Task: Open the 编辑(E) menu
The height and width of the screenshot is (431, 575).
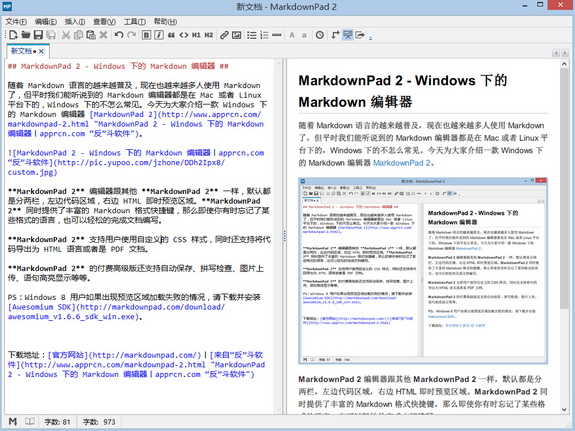Action: pos(45,22)
